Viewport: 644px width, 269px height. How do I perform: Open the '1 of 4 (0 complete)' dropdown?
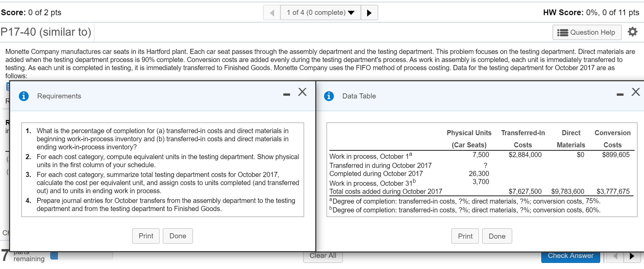(320, 13)
